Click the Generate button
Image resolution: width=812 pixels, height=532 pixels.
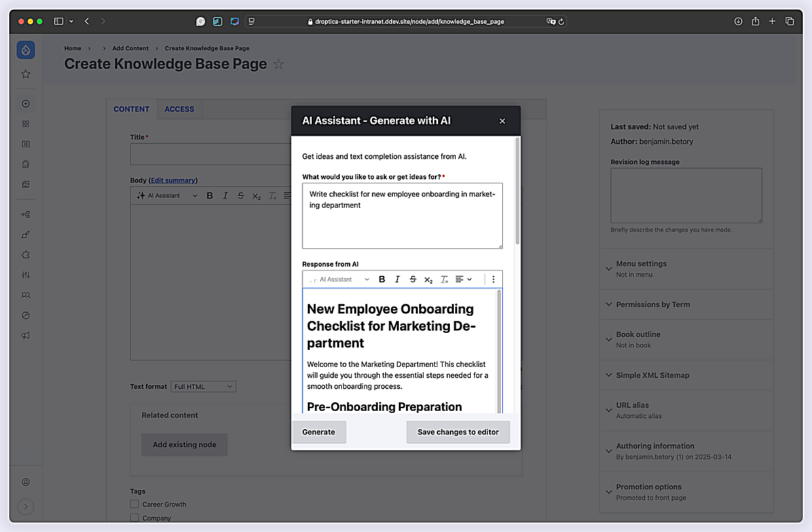(x=319, y=432)
